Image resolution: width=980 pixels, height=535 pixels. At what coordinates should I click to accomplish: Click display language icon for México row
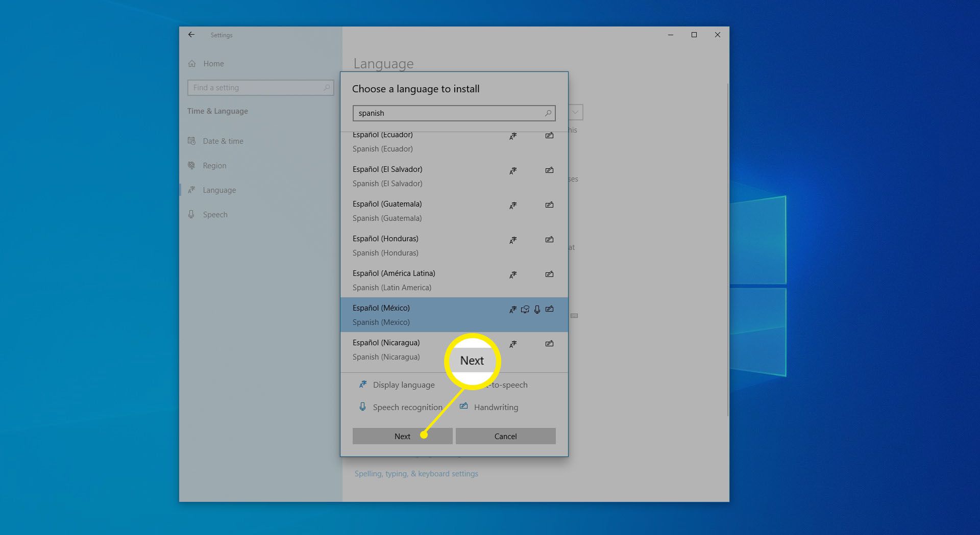(513, 310)
